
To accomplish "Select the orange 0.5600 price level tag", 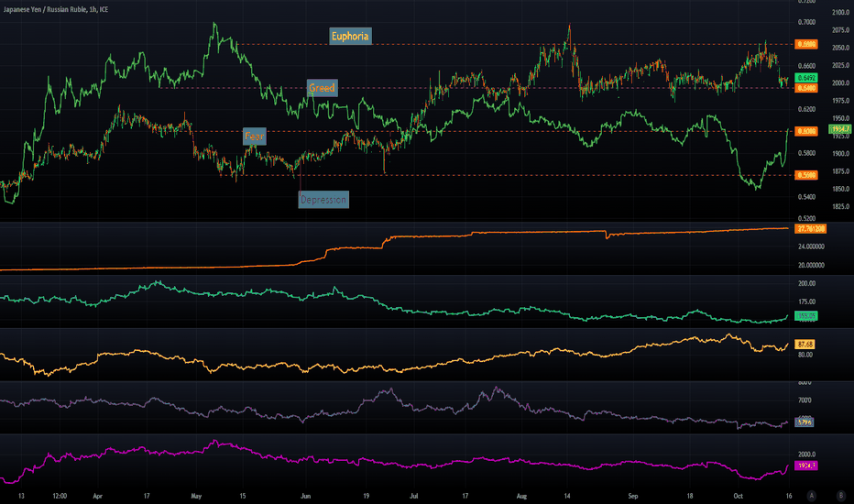I will coord(806,175).
